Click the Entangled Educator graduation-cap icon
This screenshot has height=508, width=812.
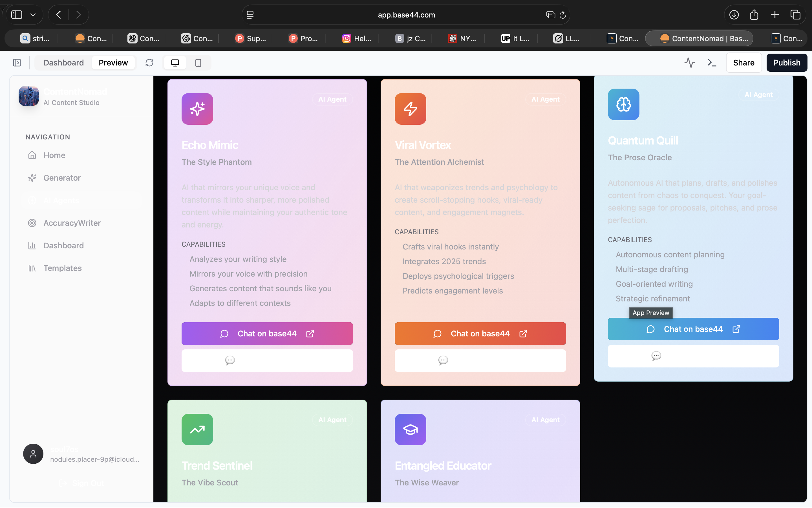[410, 429]
